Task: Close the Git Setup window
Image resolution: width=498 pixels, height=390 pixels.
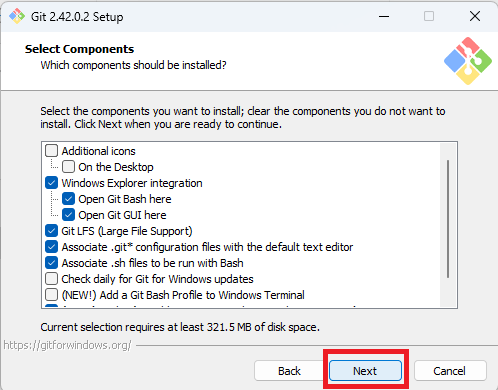Action: [x=475, y=16]
